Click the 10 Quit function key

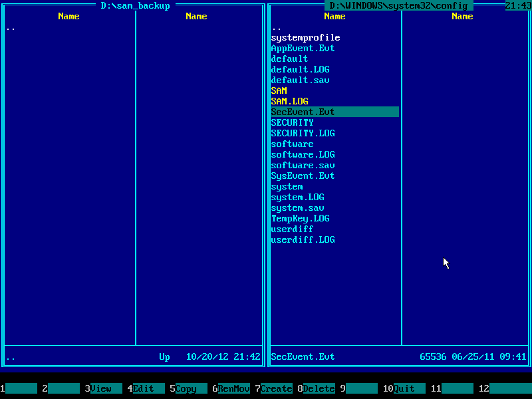(x=404, y=388)
